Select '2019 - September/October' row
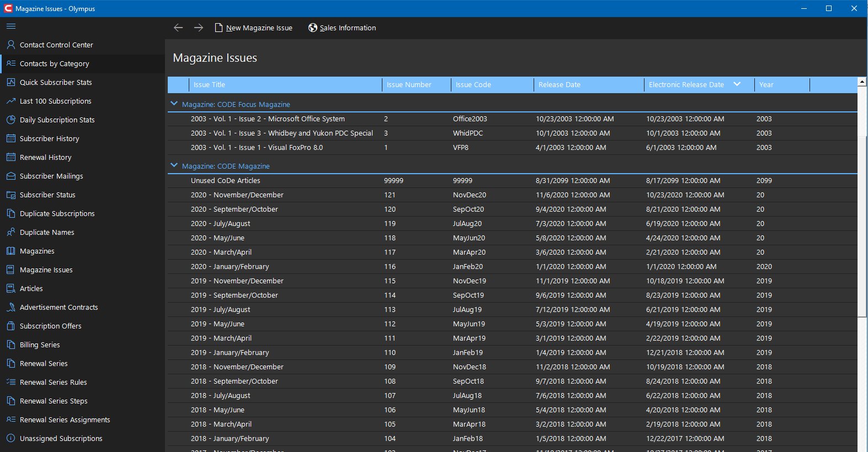The height and width of the screenshot is (452, 868). coord(513,295)
